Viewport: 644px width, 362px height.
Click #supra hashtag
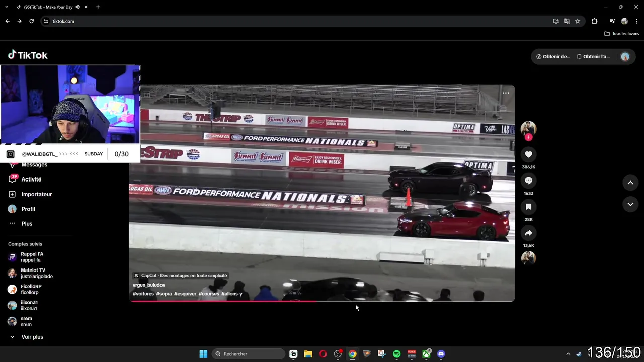164,294
